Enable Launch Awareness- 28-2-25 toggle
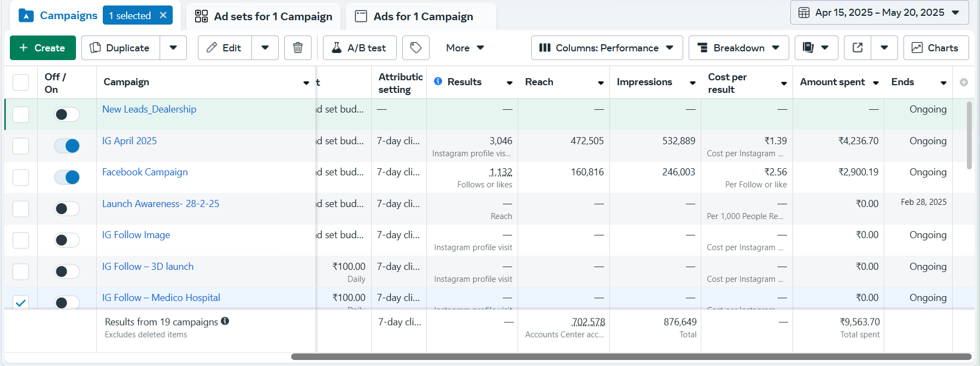 click(67, 209)
